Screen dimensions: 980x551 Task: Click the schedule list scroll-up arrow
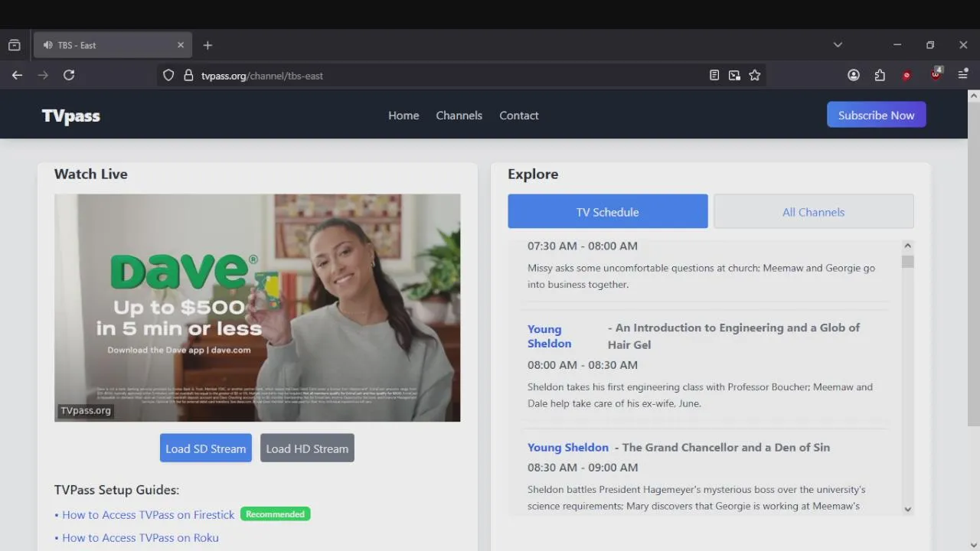[908, 246]
